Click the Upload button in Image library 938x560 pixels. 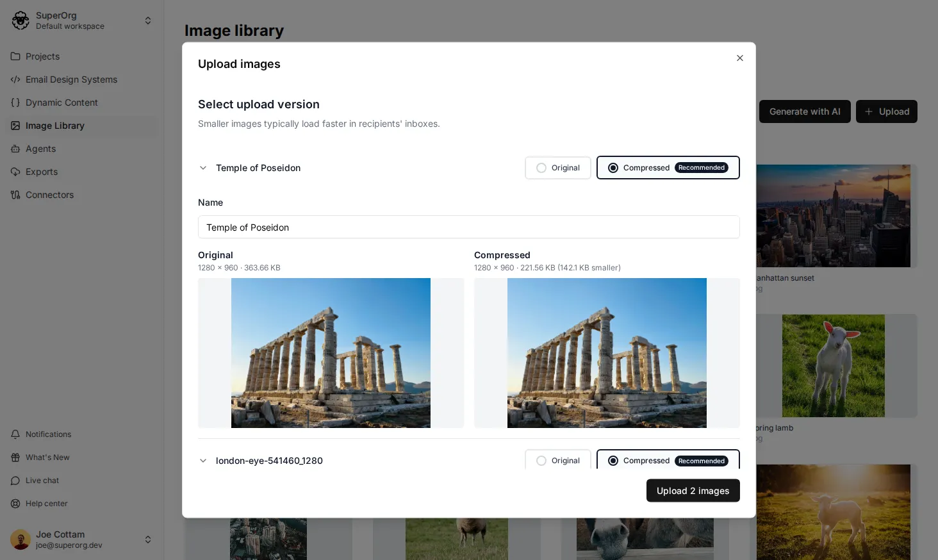[x=887, y=111]
